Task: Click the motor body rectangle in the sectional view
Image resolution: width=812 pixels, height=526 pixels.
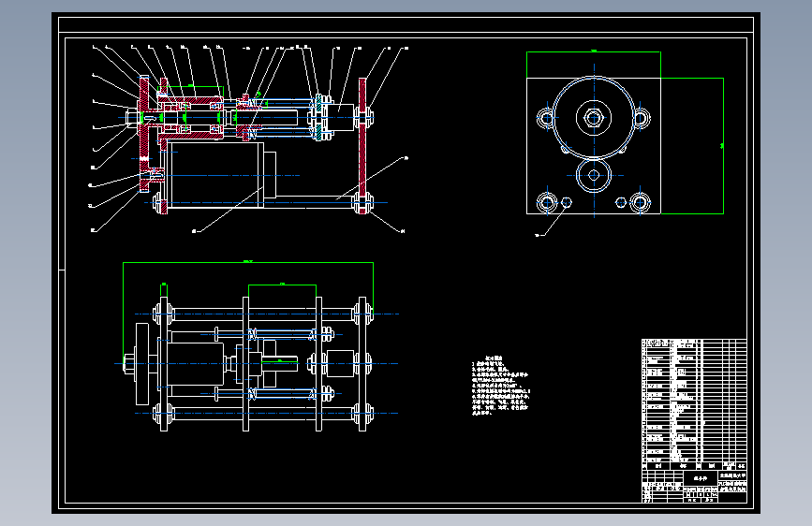Action: pos(214,175)
